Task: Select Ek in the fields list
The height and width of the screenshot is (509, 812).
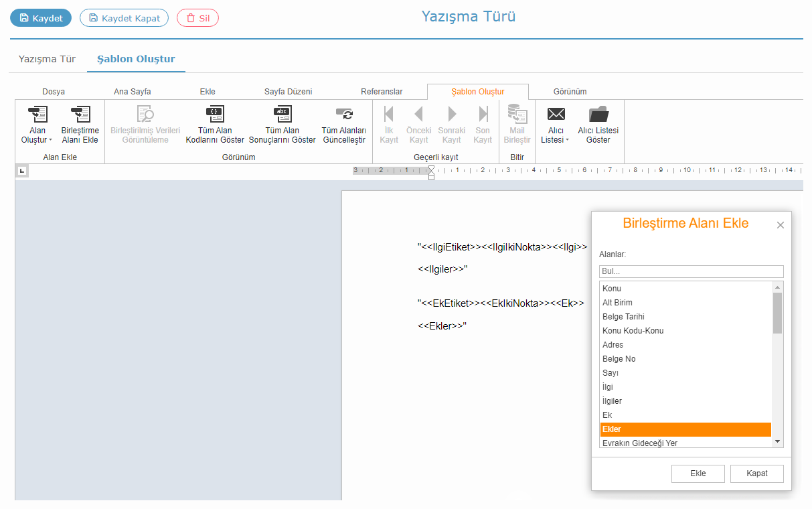Action: pos(686,415)
